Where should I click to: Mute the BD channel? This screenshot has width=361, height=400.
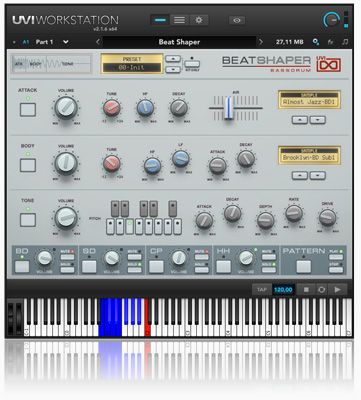pyautogui.click(x=67, y=257)
